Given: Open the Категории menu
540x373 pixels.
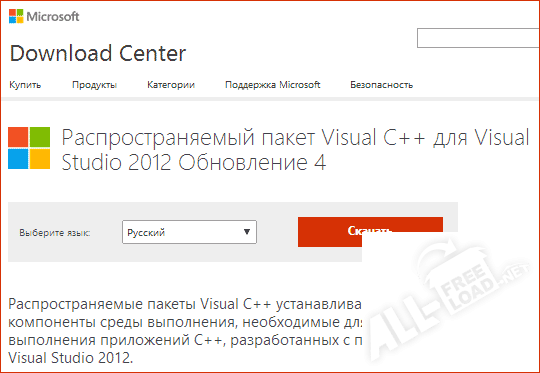Looking at the screenshot, I should (171, 85).
